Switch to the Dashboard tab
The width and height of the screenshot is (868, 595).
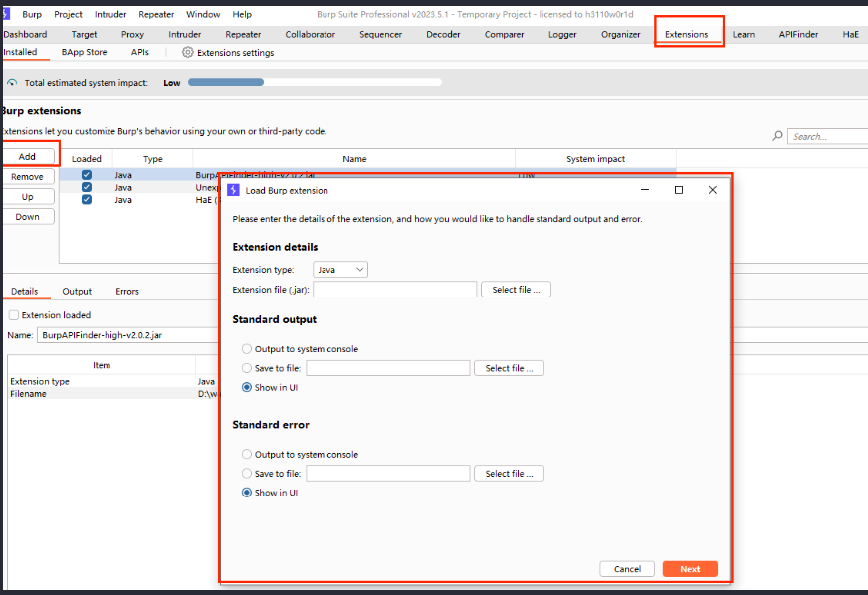click(x=25, y=34)
